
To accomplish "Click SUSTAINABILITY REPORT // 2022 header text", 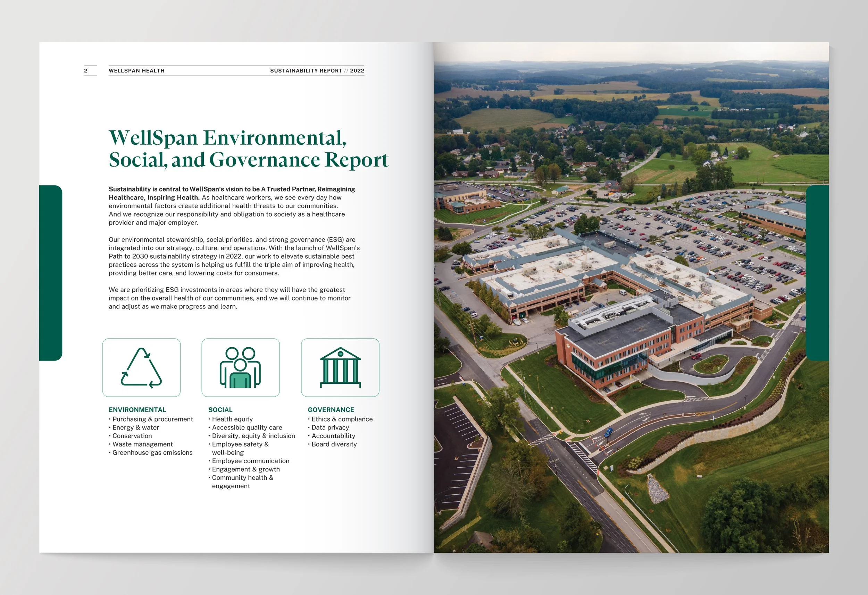I will 317,70.
